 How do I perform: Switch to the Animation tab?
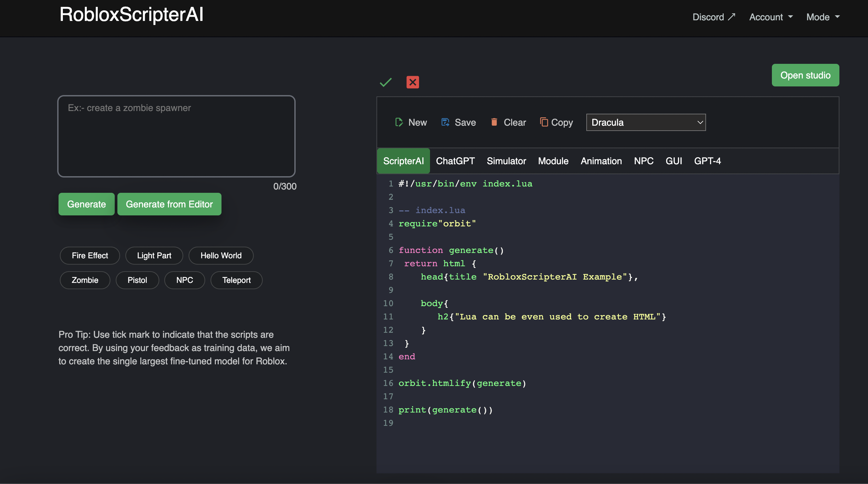point(601,161)
